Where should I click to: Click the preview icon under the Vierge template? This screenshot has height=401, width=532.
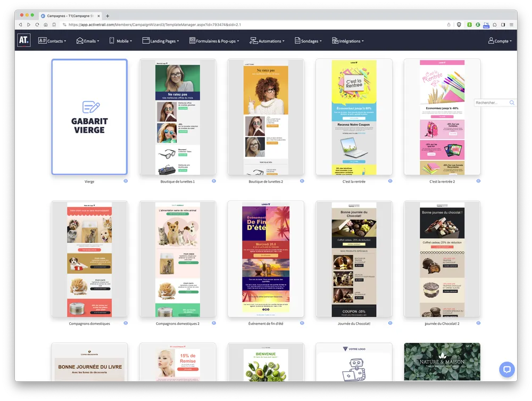[x=126, y=181]
